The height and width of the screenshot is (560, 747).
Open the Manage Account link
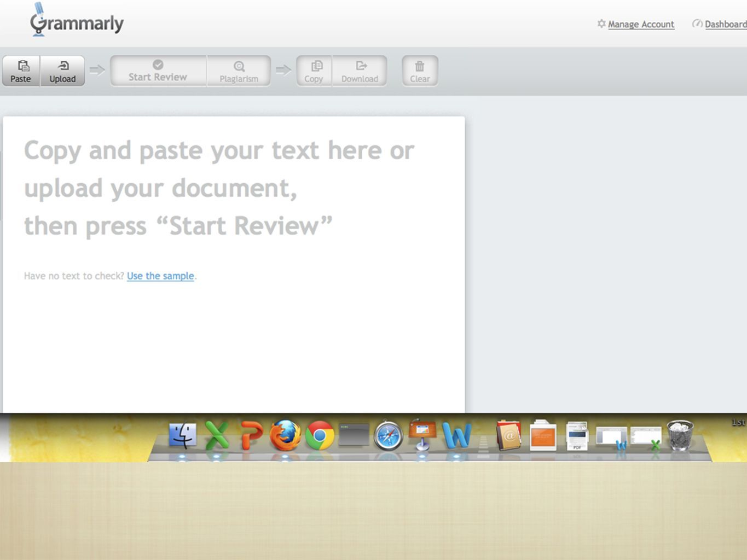tap(641, 24)
